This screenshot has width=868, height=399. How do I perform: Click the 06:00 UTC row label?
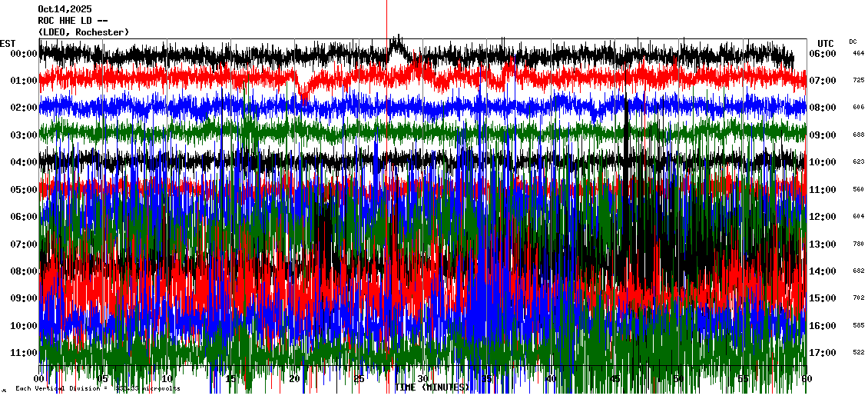823,54
